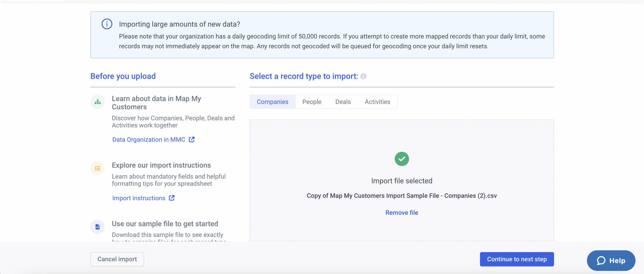Select the Companies record type tab
644x274 pixels.
tap(273, 102)
